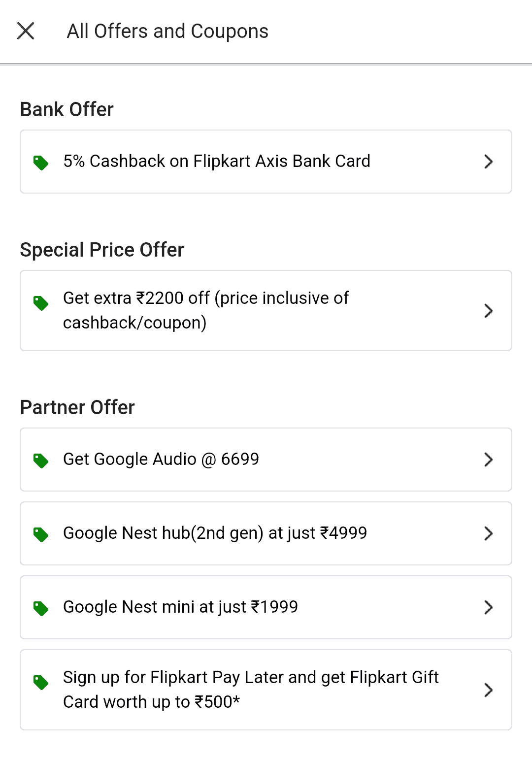Viewport: 532px width, 758px height.
Task: Open Sign up for Flipkart Pay Later offer
Action: [x=251, y=690]
